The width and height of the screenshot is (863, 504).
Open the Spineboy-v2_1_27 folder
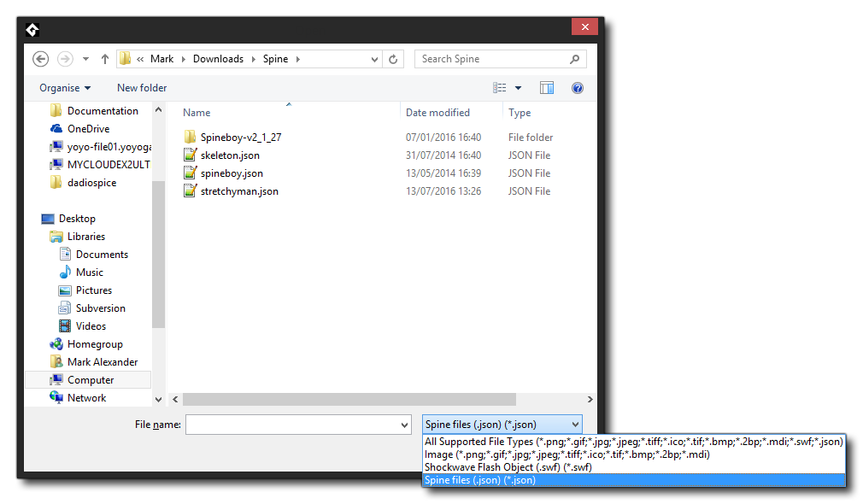[240, 138]
